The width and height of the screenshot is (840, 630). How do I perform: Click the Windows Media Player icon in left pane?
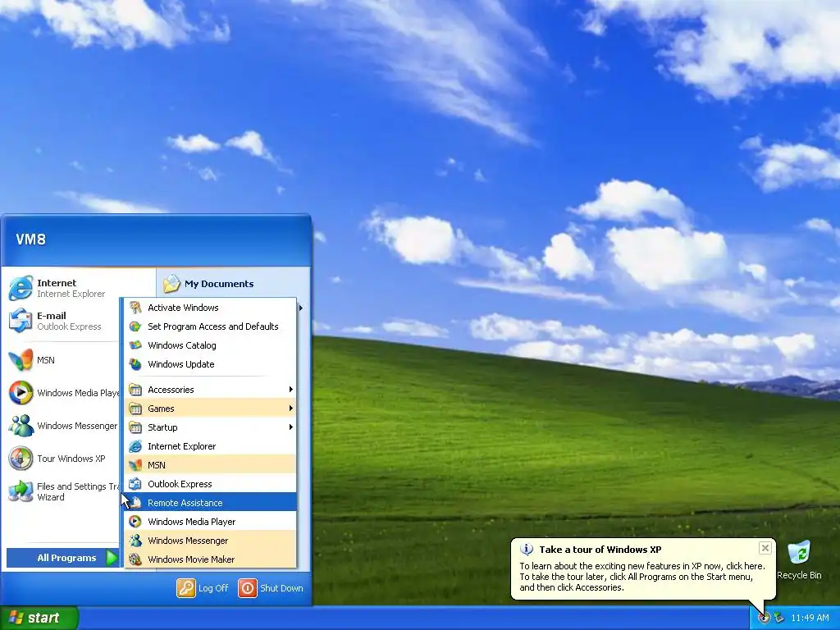coord(21,393)
